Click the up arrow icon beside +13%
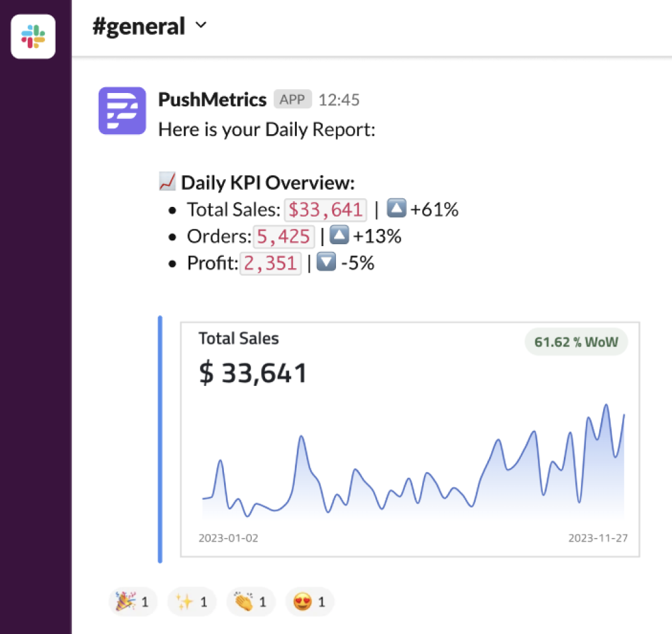The height and width of the screenshot is (634, 672). (x=340, y=236)
